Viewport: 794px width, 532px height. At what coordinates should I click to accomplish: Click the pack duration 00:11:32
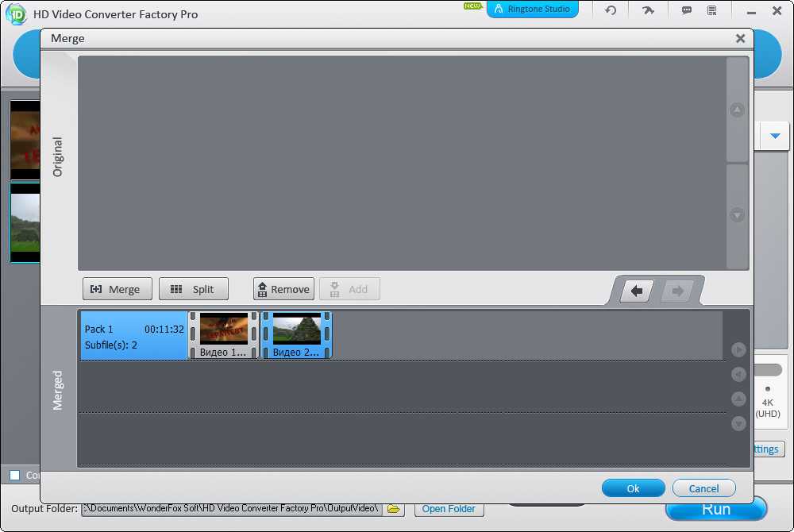pos(164,329)
